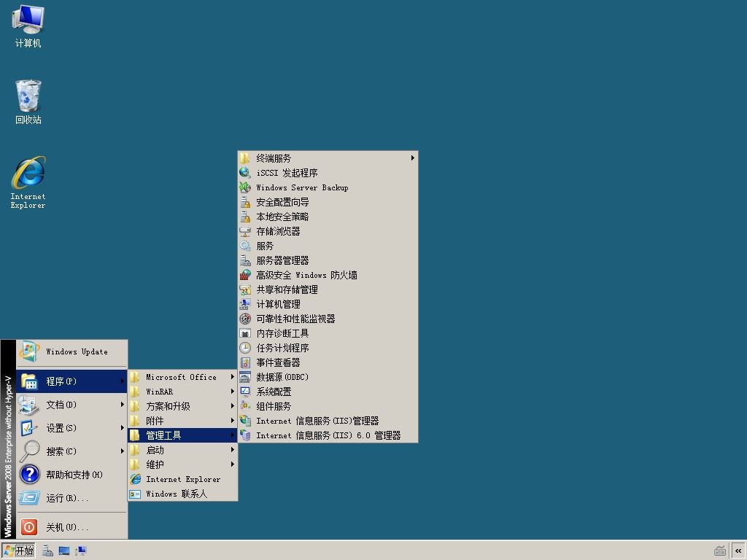
Task: Expand the WinRAR submenu arrow
Action: pos(233,392)
